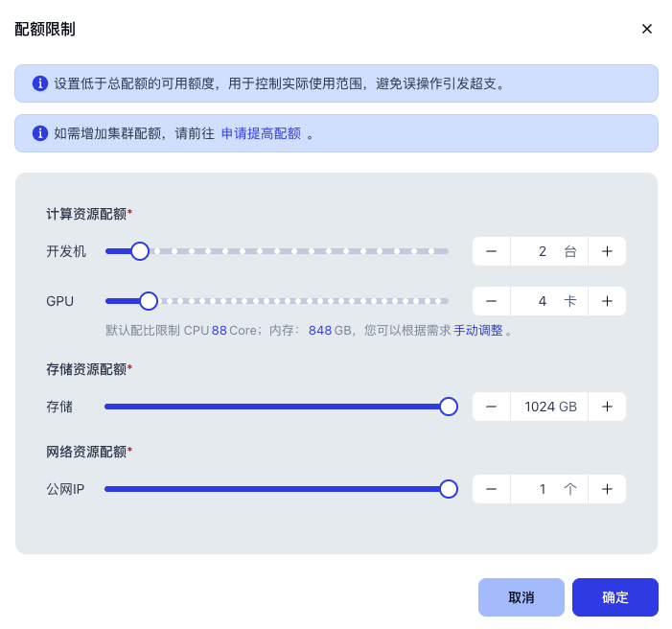Increase 存储 quota with plus button
This screenshot has height=629, width=672.
(607, 407)
